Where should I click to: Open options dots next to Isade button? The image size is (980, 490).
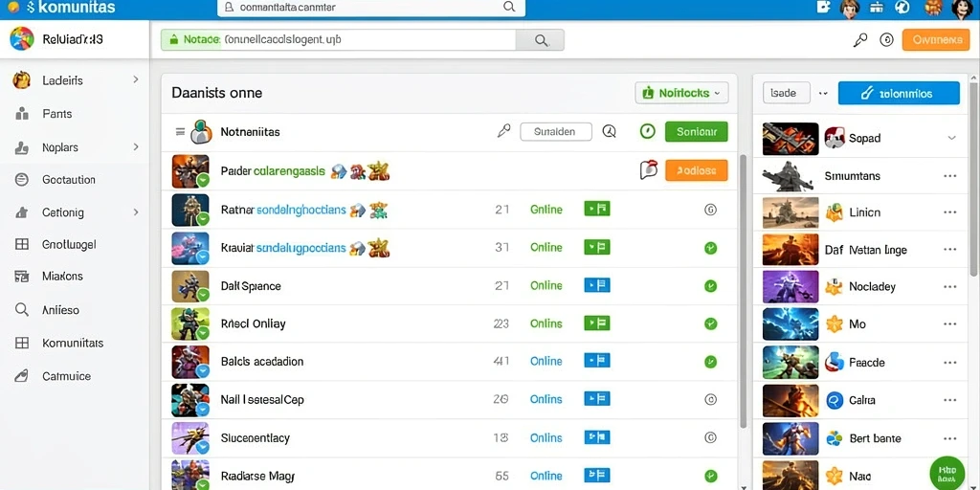[x=823, y=93]
